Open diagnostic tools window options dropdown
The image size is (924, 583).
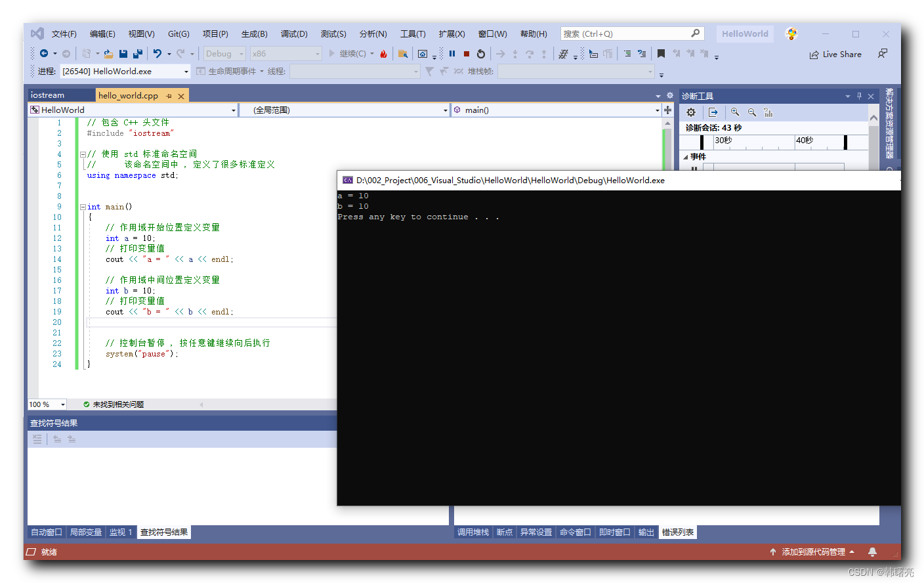(x=847, y=96)
